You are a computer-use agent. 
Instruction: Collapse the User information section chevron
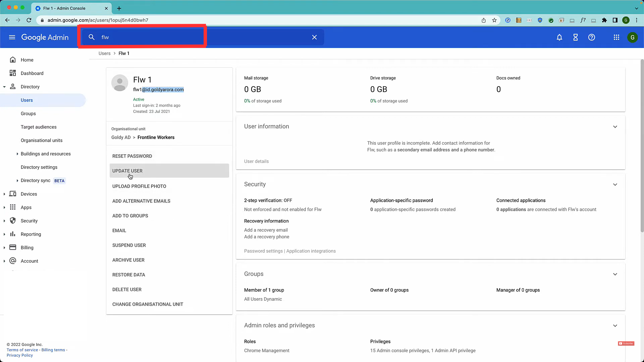pyautogui.click(x=615, y=127)
